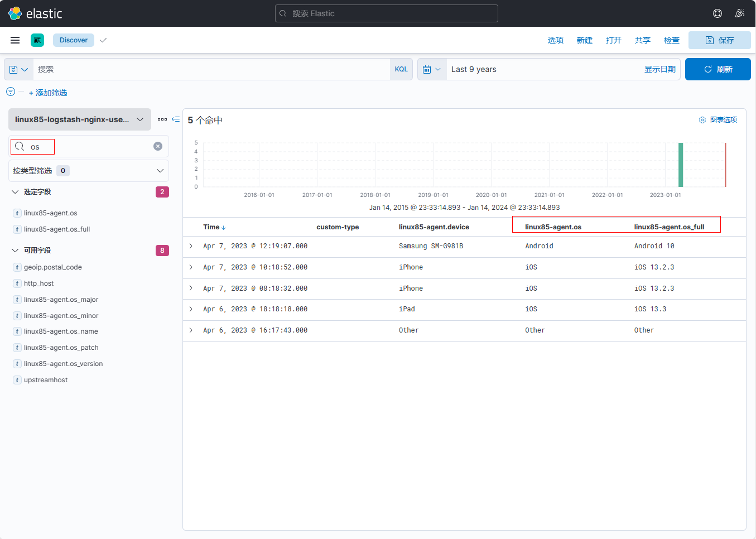Screen dimensions: 756x539
Task: Open the calendar quick date menu
Action: [x=432, y=69]
